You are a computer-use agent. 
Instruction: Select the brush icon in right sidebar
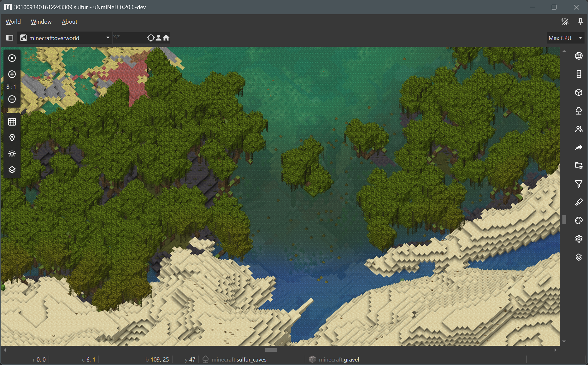click(579, 202)
